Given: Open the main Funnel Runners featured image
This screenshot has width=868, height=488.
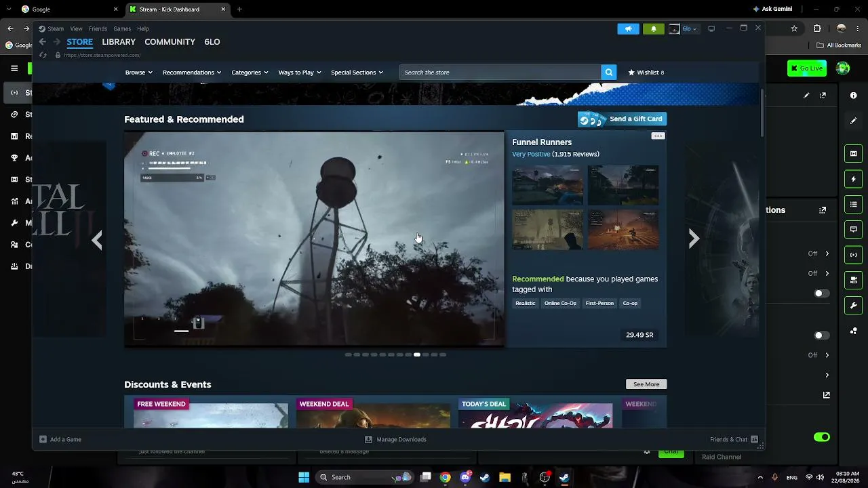Looking at the screenshot, I should pos(314,239).
